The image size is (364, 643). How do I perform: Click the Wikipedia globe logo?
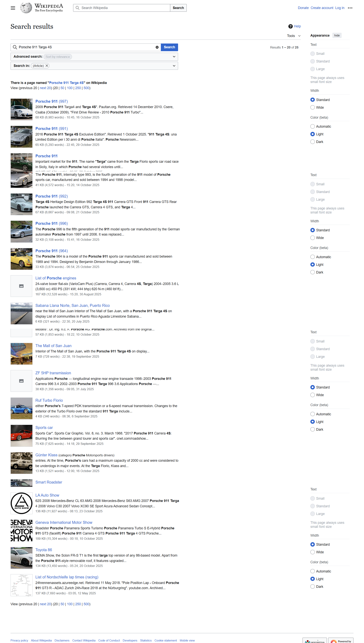pyautogui.click(x=26, y=8)
